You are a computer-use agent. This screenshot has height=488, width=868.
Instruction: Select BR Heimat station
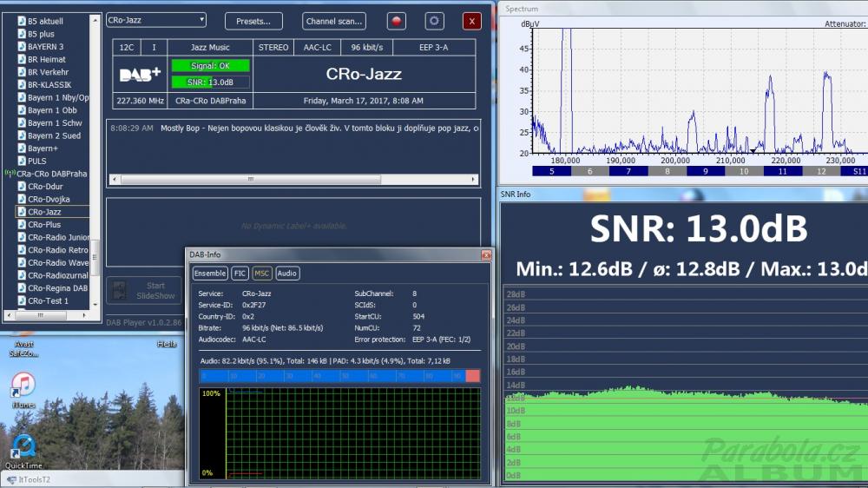47,59
